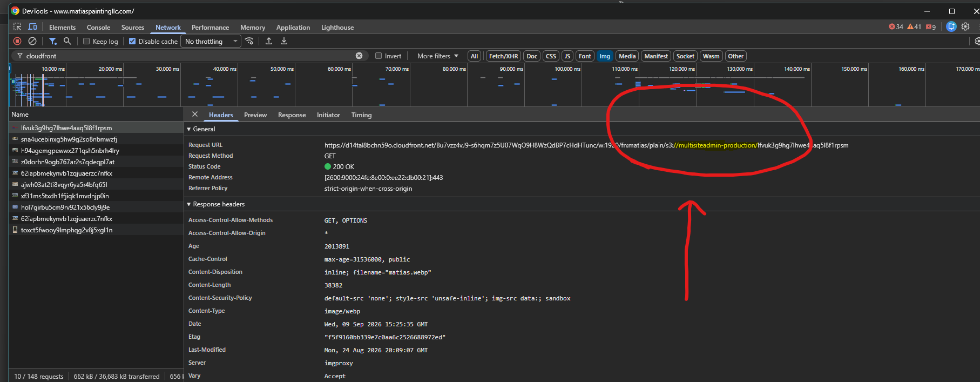Screen dimensions: 980x382
Task: Click the issues count 9 badge
Action: [931, 26]
